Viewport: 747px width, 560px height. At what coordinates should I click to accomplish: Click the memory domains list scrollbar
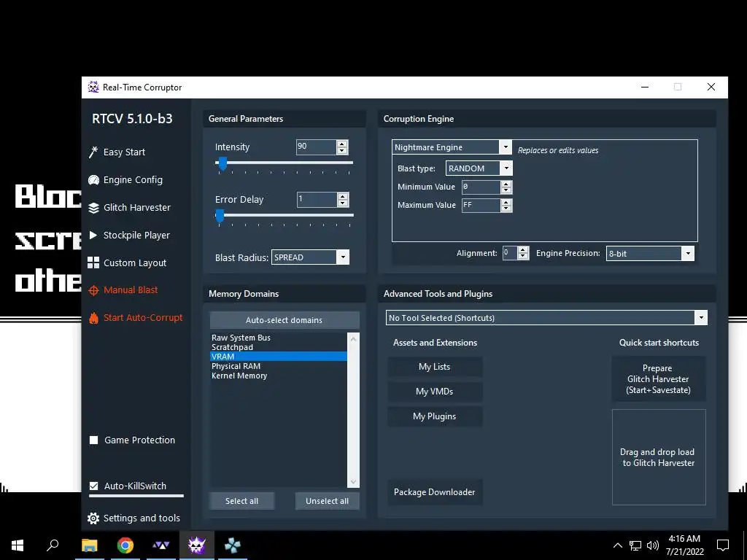pos(353,410)
